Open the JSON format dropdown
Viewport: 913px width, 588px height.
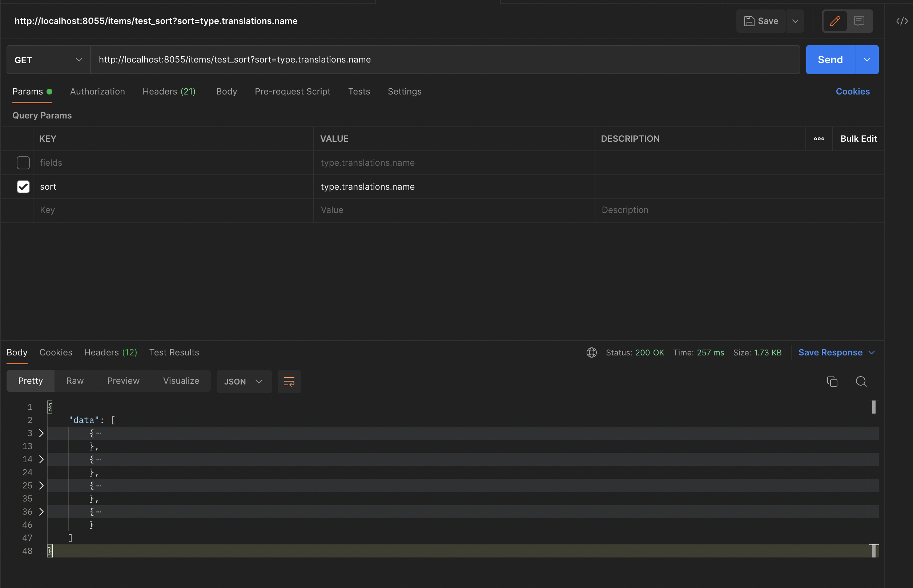(244, 381)
